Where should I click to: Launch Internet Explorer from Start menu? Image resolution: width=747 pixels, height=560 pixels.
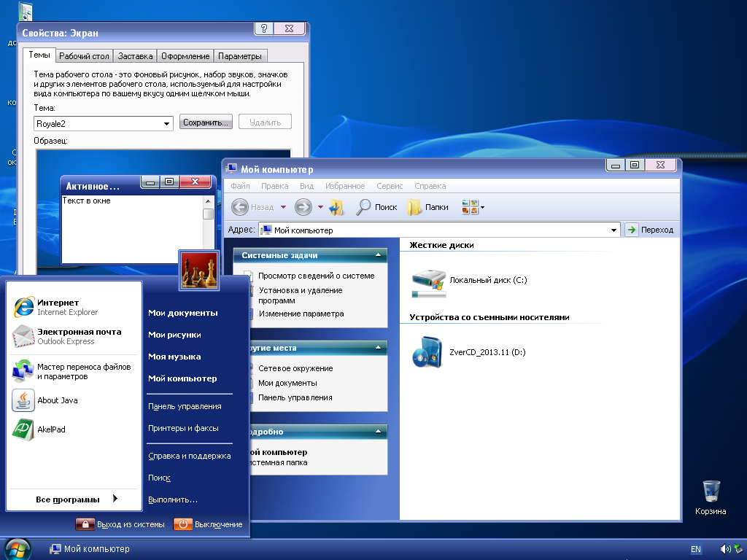(75, 307)
